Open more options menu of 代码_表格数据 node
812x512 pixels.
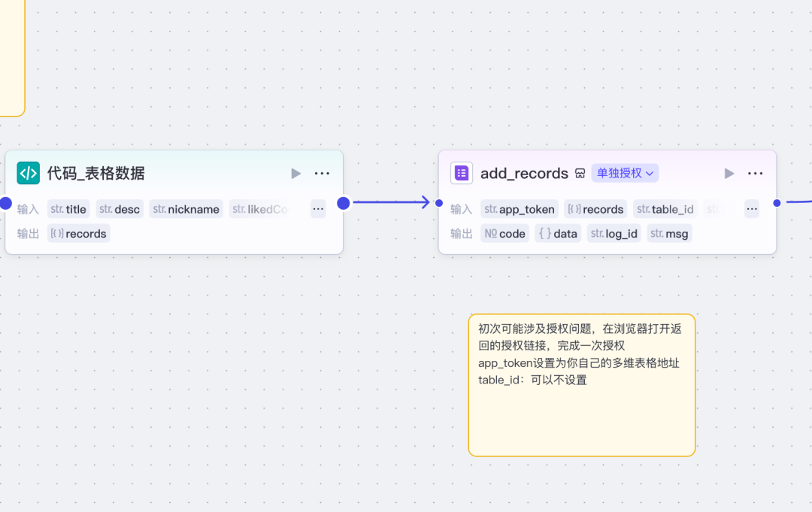(x=322, y=174)
